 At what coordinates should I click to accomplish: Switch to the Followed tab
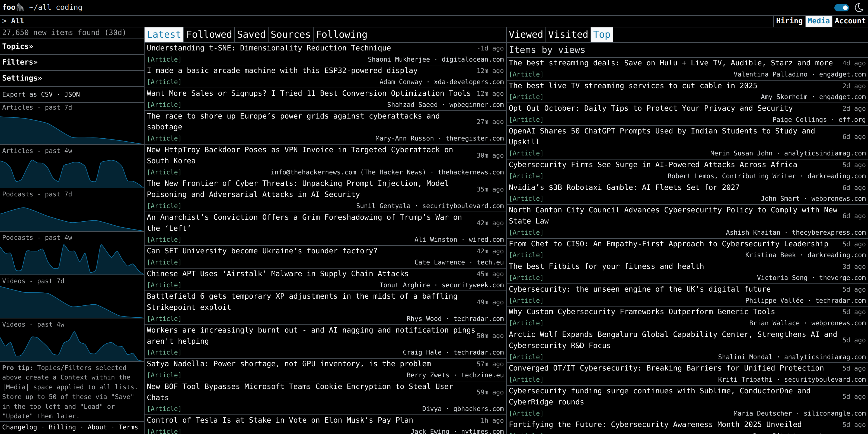tap(209, 35)
